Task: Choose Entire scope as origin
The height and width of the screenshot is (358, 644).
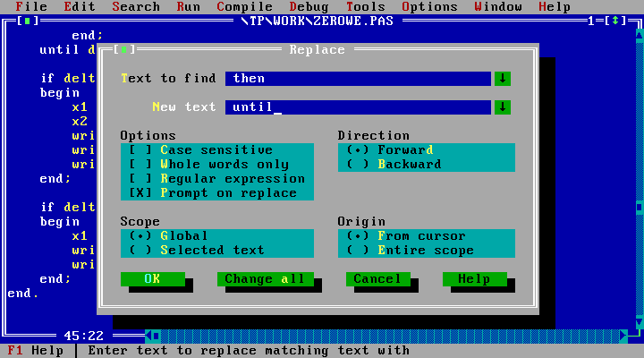Action: [x=358, y=251]
